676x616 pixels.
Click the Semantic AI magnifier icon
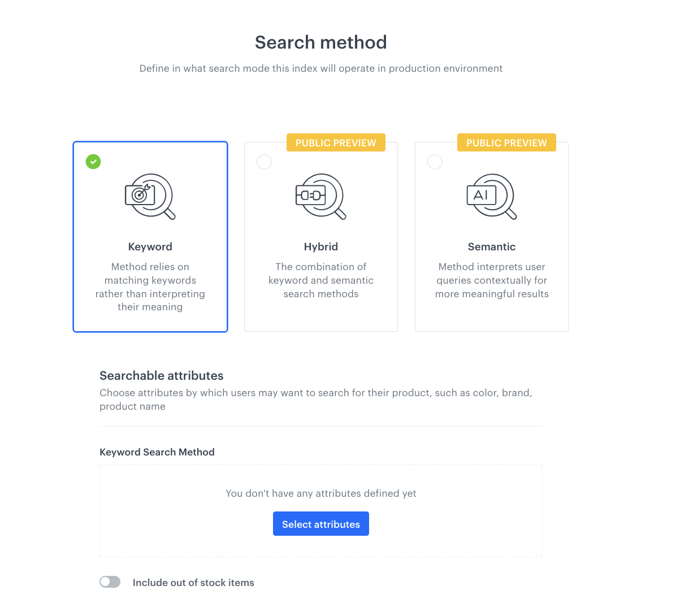492,197
